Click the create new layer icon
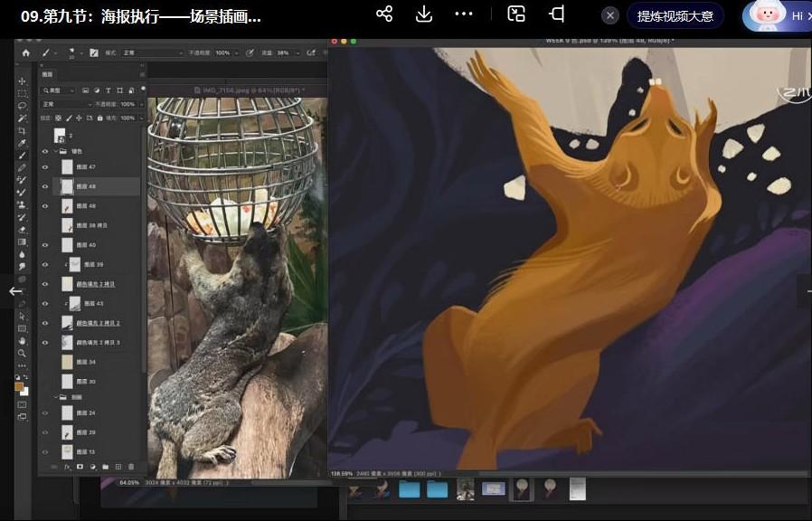 (118, 467)
